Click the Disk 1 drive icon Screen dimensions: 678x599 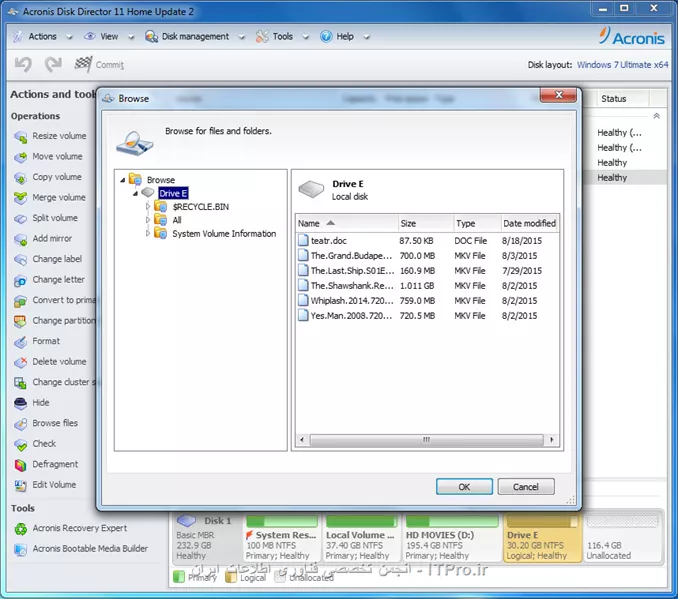coord(187,520)
